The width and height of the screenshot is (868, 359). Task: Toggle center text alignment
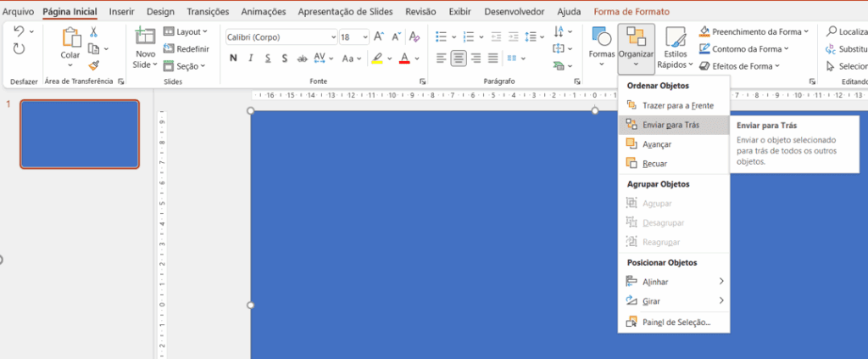(x=459, y=58)
